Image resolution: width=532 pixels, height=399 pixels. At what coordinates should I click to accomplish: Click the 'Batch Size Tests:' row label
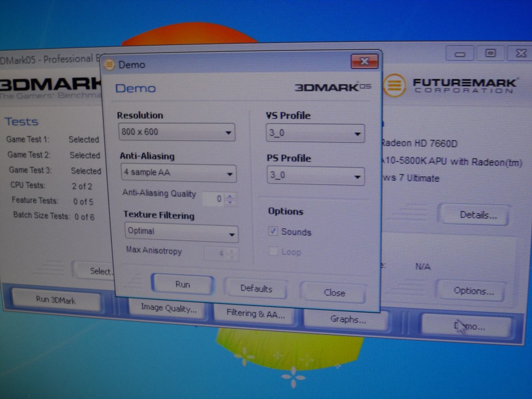pos(42,216)
